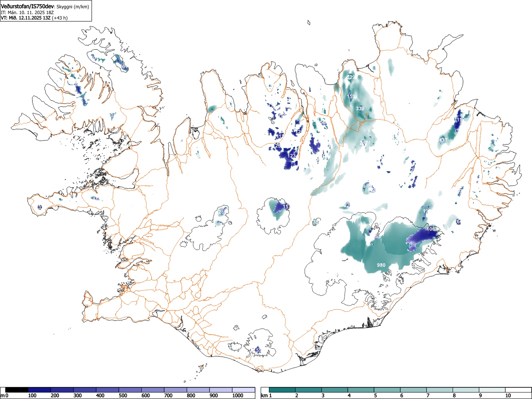532x399 pixels.
Task: Click the '106' visibility value
Action: pyautogui.click(x=431, y=229)
